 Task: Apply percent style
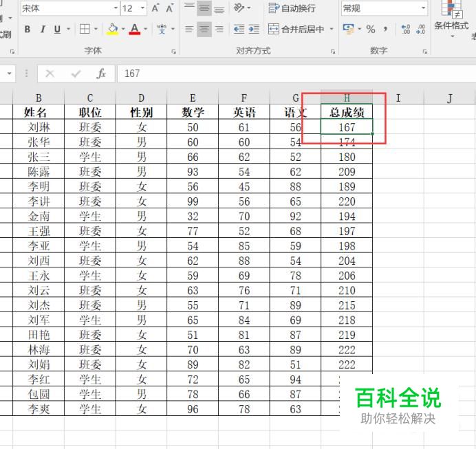click(x=371, y=30)
